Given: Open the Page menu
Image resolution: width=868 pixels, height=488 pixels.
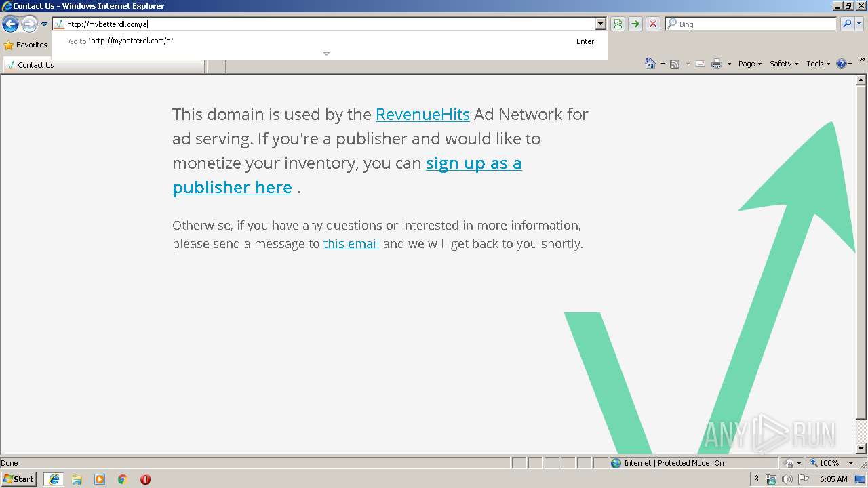Looking at the screenshot, I should (750, 64).
